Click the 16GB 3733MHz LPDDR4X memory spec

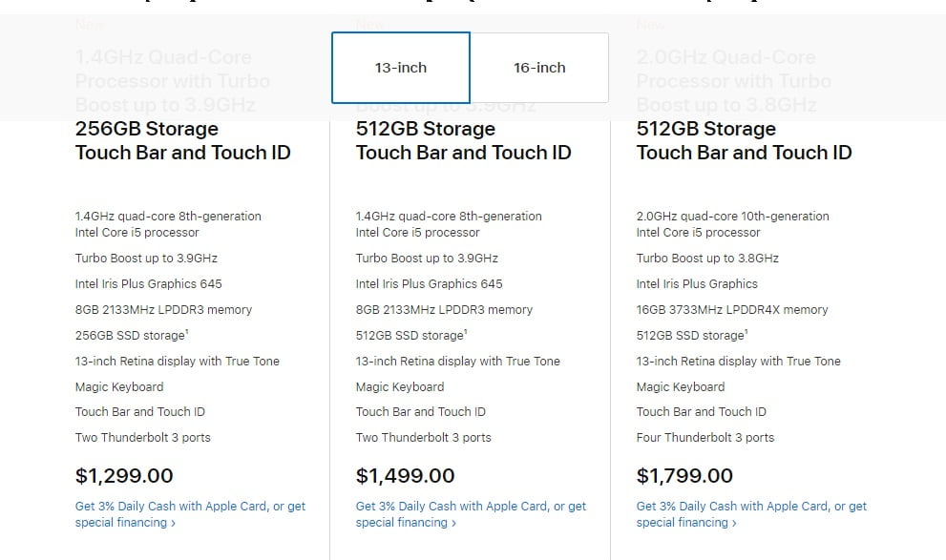732,310
